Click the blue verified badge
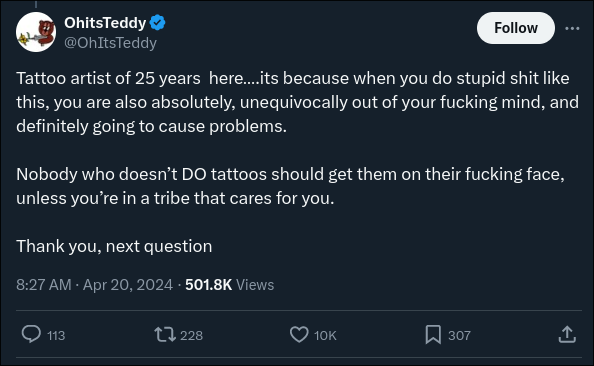The image size is (594, 366). click(x=158, y=23)
